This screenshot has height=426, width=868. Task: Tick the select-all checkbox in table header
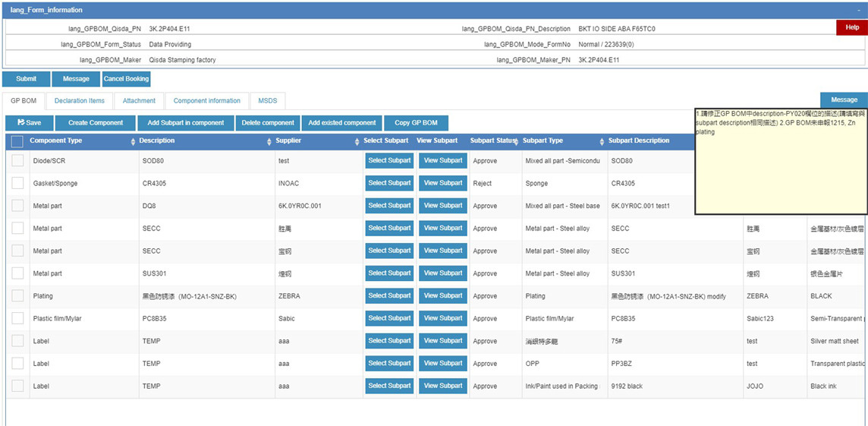click(x=17, y=141)
